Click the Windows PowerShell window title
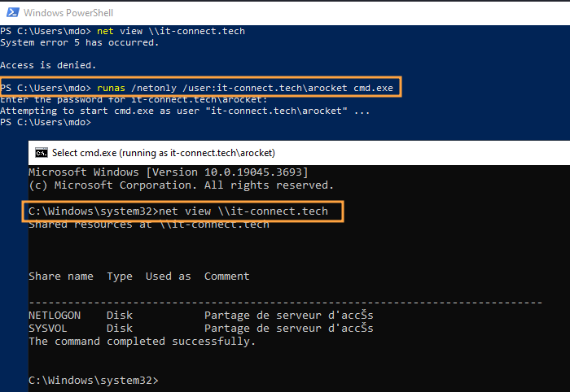The image size is (570, 392). click(x=69, y=12)
